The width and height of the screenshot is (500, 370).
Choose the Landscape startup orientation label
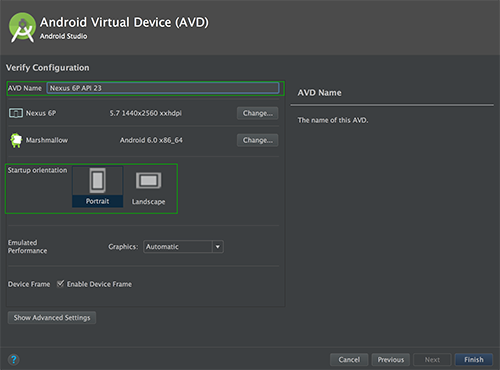pos(148,202)
